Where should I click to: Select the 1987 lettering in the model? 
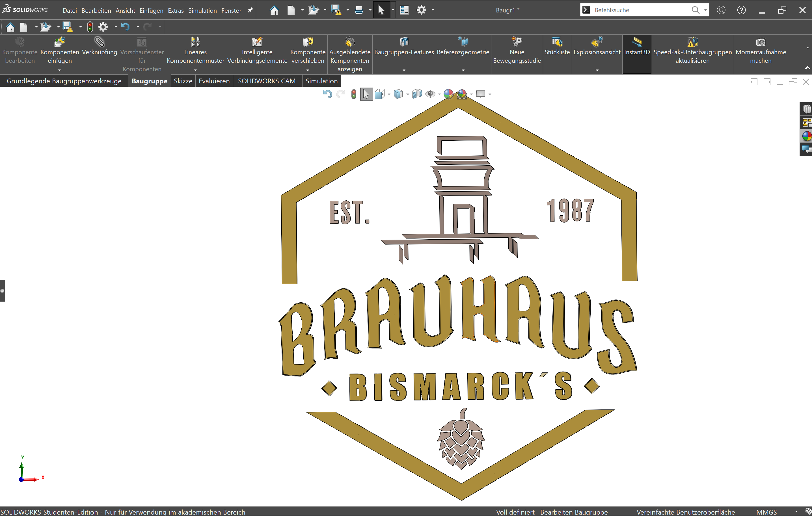(570, 210)
